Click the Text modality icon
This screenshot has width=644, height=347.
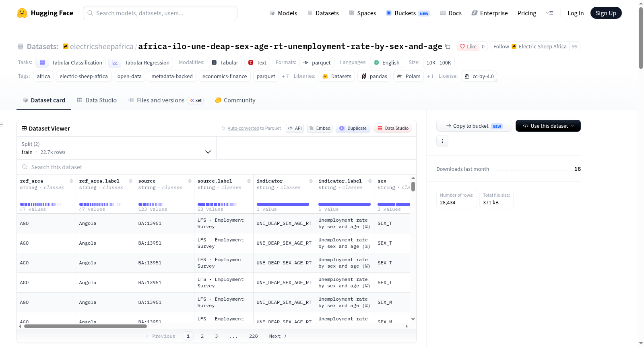251,62
